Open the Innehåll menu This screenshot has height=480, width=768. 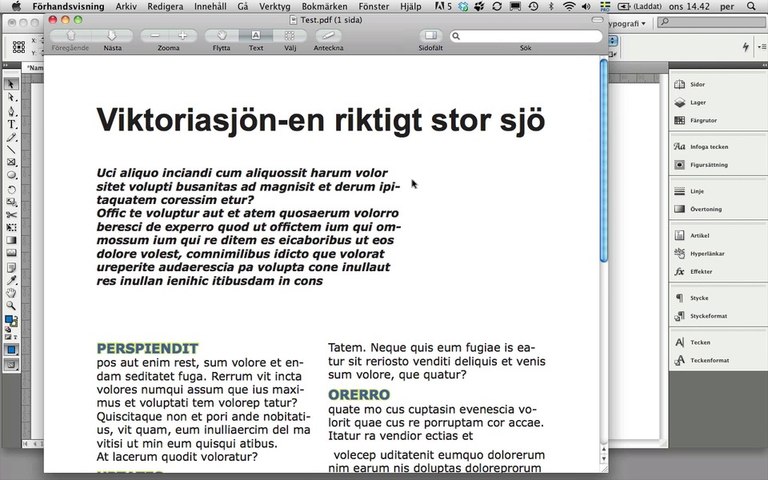tap(210, 6)
